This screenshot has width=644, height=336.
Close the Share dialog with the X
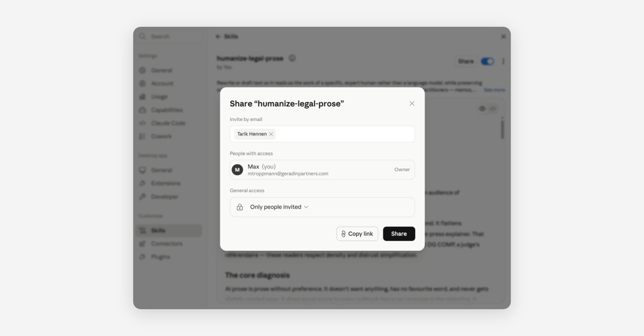pos(412,103)
